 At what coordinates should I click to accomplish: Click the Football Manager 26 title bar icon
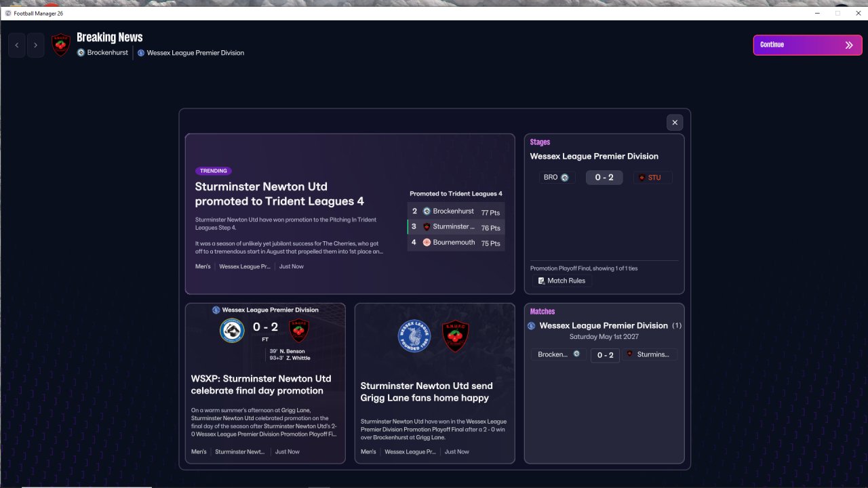[x=8, y=14]
